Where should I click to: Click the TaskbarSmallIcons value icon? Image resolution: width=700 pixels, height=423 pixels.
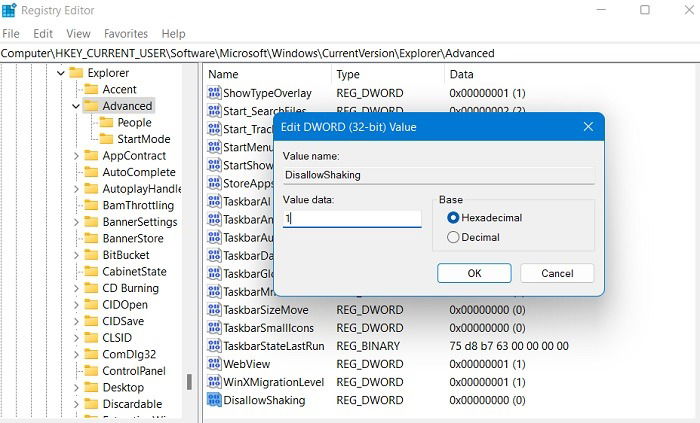(214, 328)
